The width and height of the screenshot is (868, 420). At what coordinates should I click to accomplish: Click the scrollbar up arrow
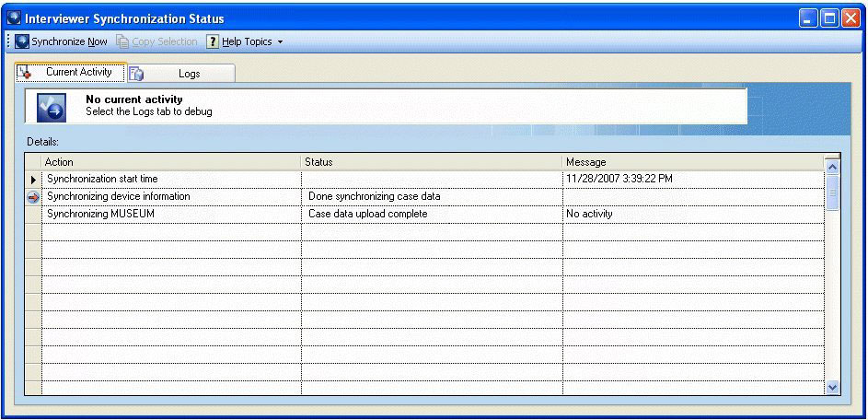[832, 166]
